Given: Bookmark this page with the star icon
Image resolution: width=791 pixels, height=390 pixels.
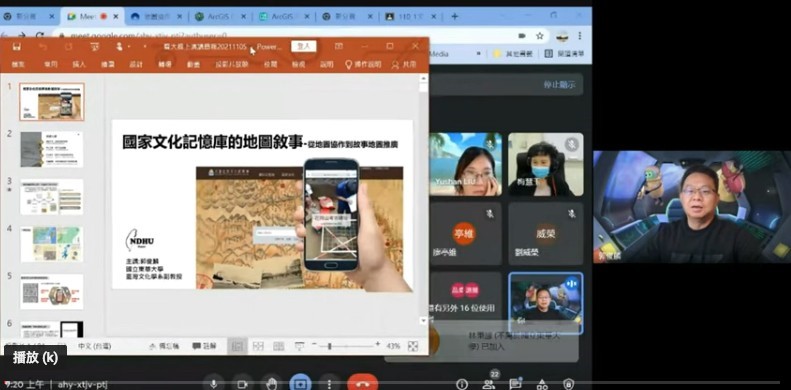Looking at the screenshot, I should (x=540, y=36).
